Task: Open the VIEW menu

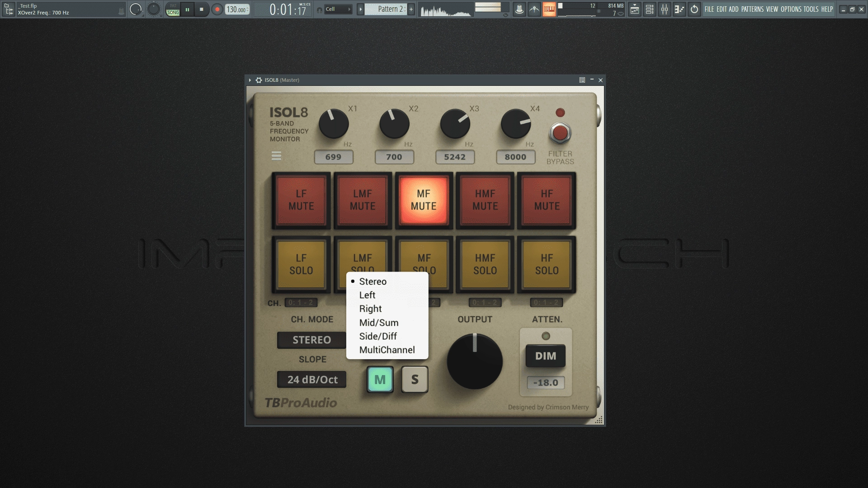Action: (x=772, y=9)
